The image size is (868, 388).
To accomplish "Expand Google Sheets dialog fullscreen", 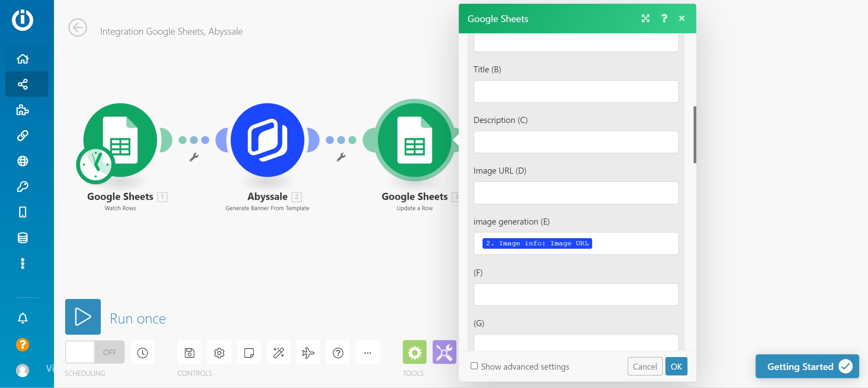I will [645, 18].
